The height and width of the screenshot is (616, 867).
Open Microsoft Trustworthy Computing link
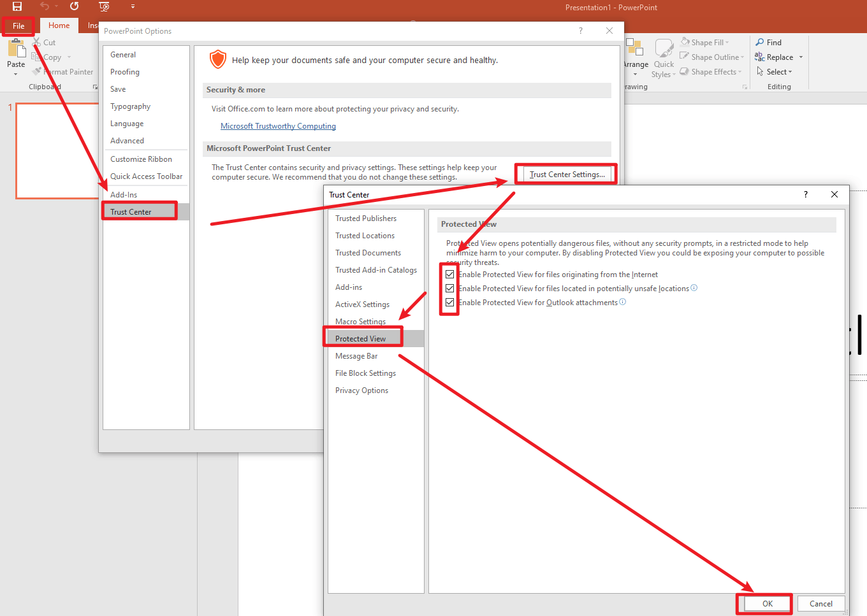pos(278,126)
